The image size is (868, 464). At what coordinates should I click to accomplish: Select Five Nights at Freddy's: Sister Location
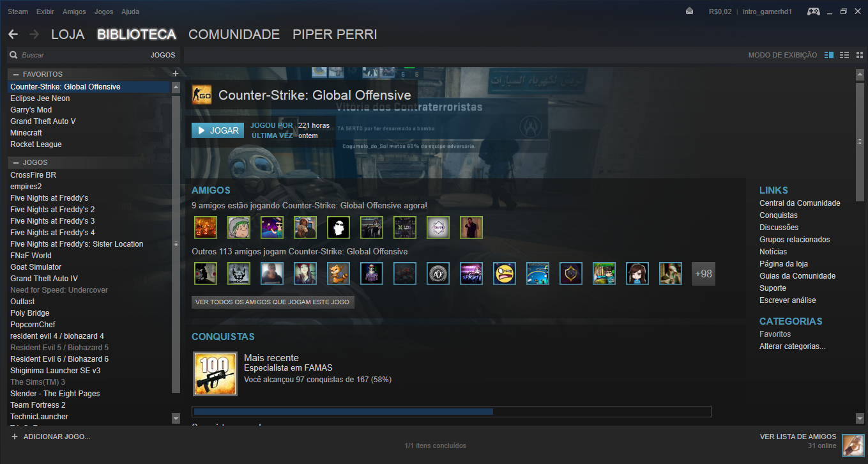(x=77, y=244)
